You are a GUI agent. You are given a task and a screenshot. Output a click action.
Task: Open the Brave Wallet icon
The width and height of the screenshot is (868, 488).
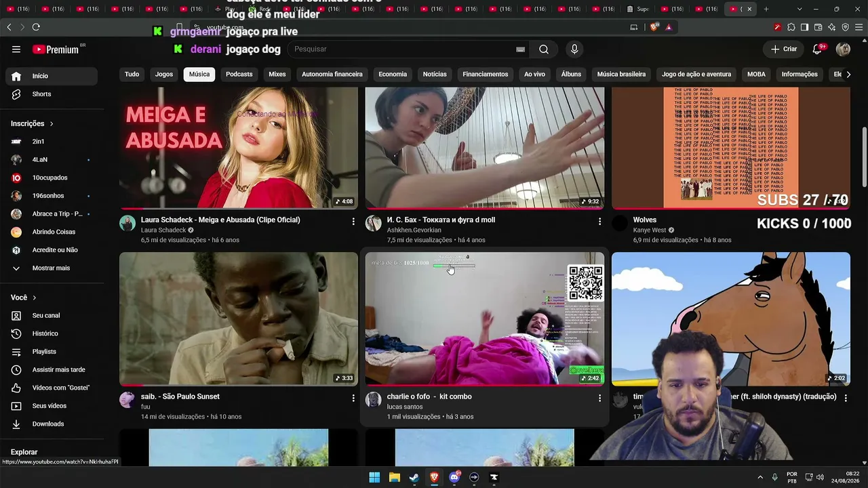(x=818, y=27)
